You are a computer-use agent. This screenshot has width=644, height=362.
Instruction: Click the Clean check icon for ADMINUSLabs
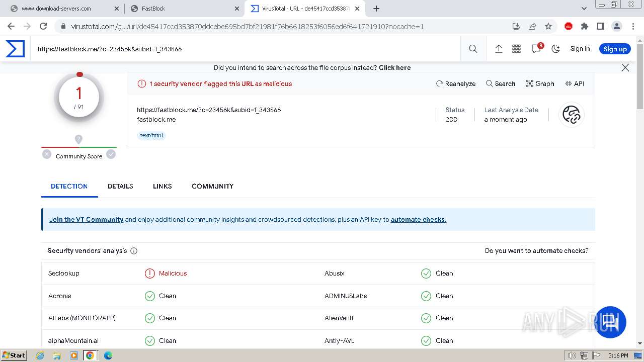point(426,296)
